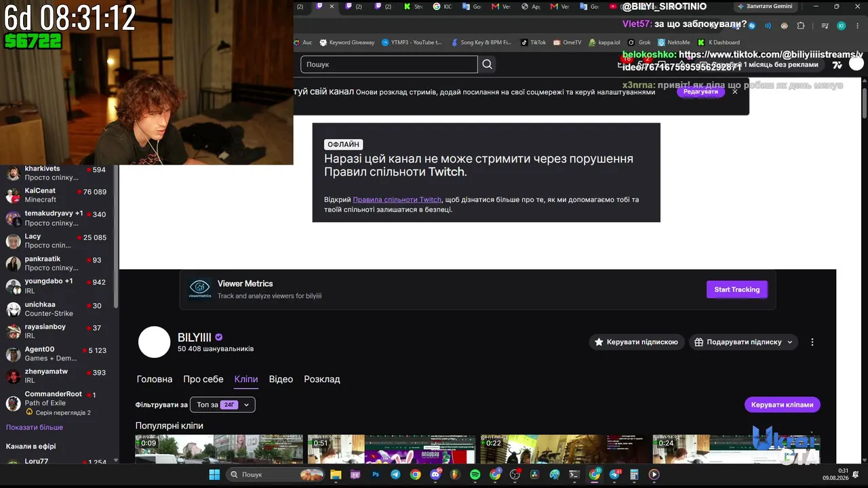Open the 0:22 clip thumbnail
The image size is (868, 488).
point(564,449)
